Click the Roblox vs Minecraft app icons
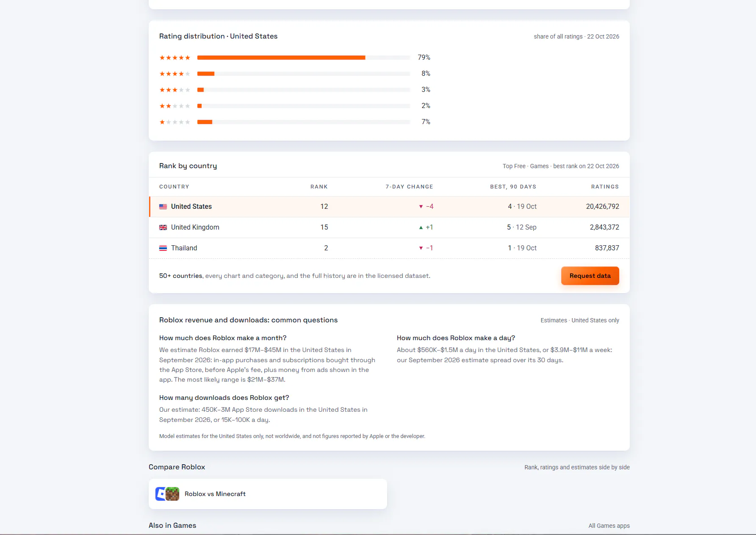 click(167, 494)
